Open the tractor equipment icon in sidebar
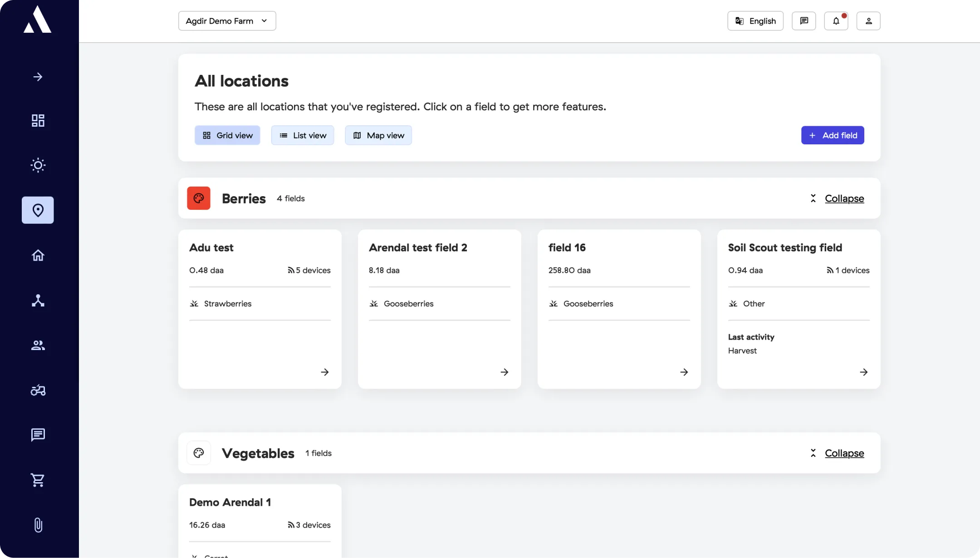980x558 pixels. [38, 390]
